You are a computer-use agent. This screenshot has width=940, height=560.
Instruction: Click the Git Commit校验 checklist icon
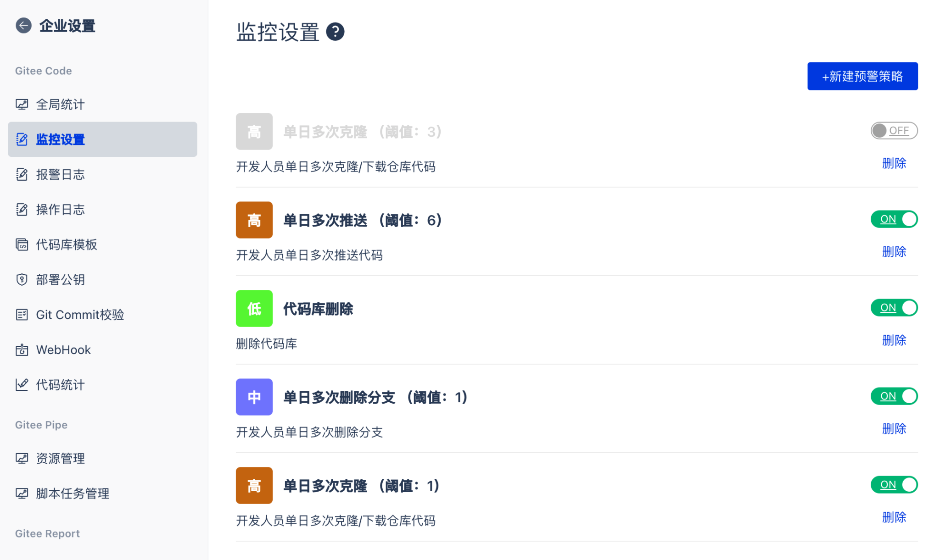click(22, 315)
